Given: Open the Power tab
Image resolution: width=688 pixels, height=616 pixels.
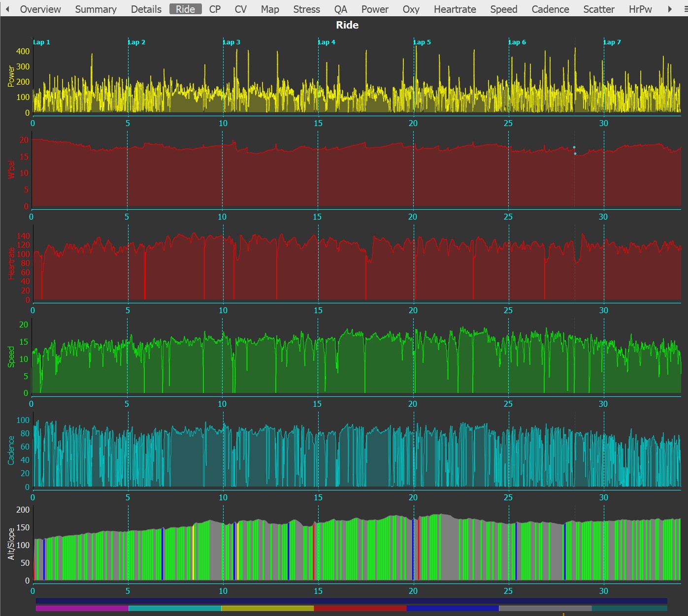Looking at the screenshot, I should 375,9.
